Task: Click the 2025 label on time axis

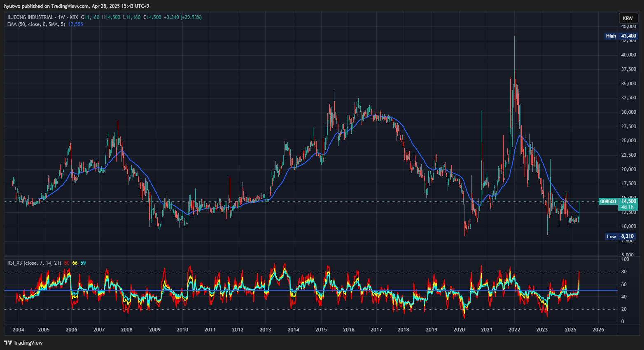Action: click(x=571, y=330)
